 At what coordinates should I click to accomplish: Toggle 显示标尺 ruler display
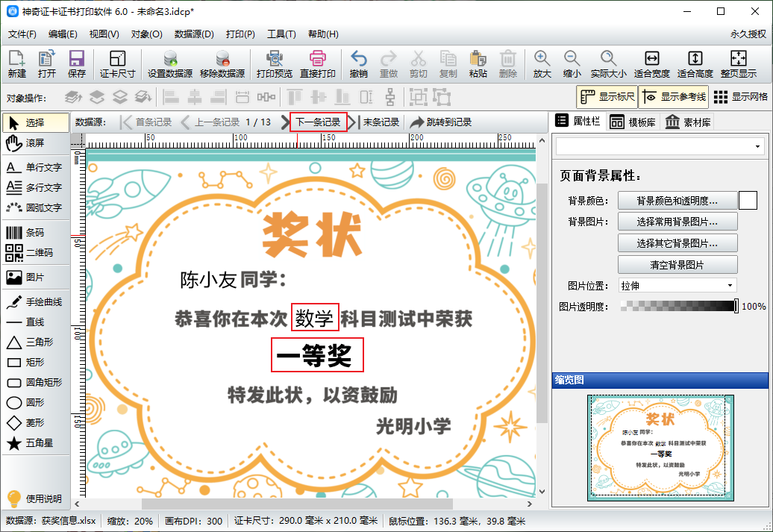click(607, 97)
